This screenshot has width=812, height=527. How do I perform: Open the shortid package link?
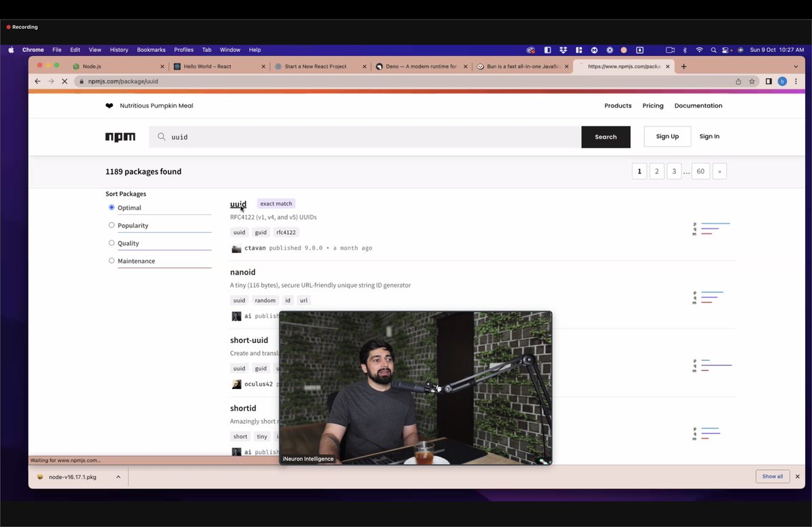[x=243, y=409]
